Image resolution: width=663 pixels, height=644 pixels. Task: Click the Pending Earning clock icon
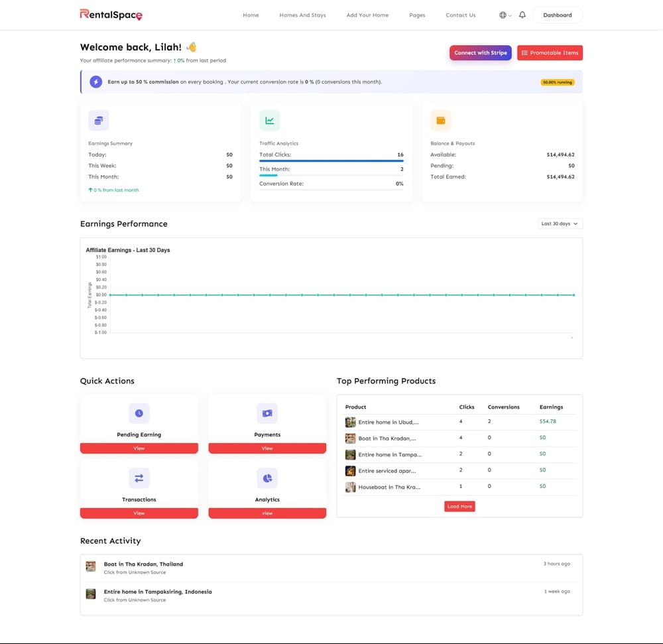(x=139, y=413)
